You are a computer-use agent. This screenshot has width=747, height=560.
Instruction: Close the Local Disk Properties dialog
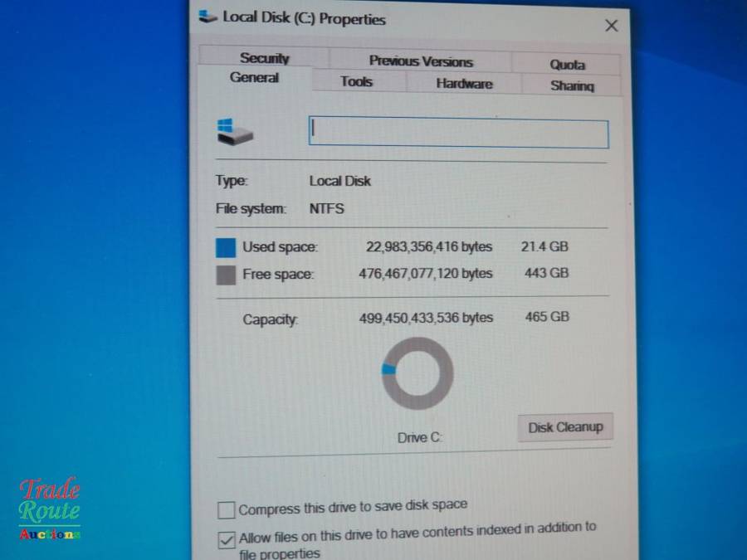coord(611,26)
